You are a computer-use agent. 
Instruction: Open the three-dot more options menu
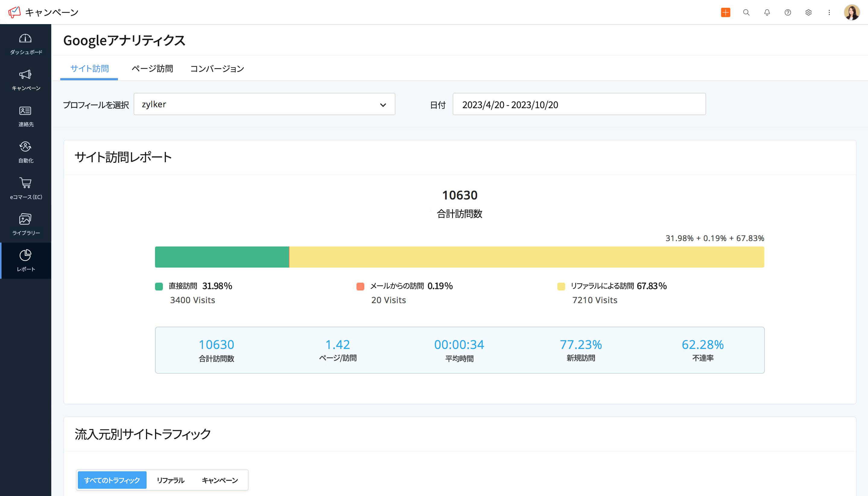tap(829, 13)
